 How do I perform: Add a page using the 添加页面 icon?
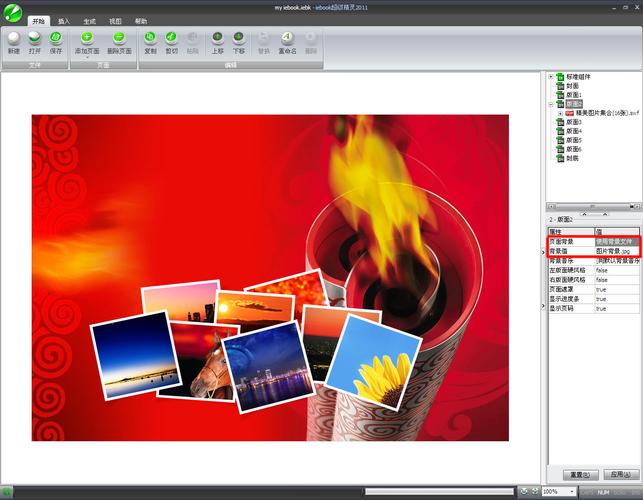point(88,39)
